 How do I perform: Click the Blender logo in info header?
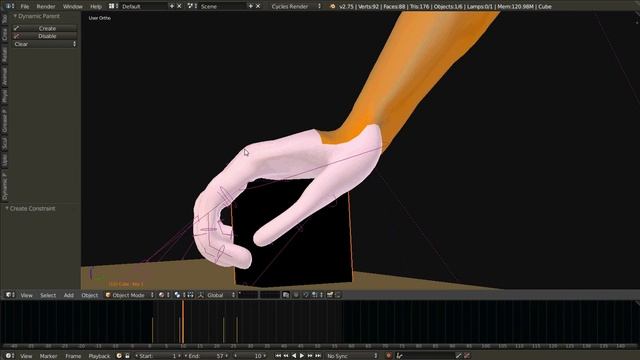click(332, 6)
